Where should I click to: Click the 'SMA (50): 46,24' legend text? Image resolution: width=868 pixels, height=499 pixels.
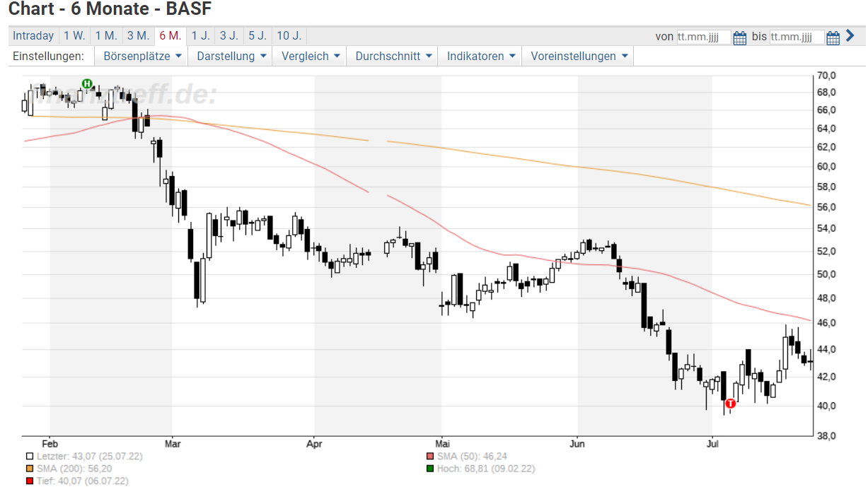pos(472,457)
